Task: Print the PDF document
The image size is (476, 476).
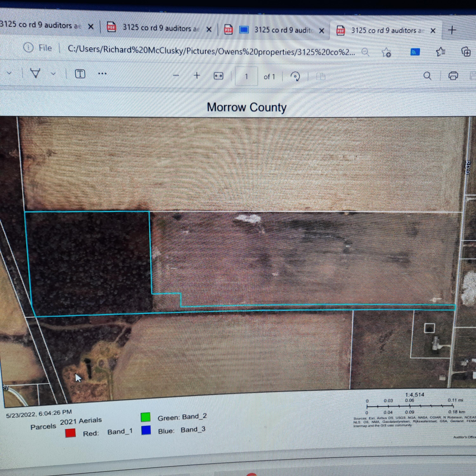Action: coord(453,76)
